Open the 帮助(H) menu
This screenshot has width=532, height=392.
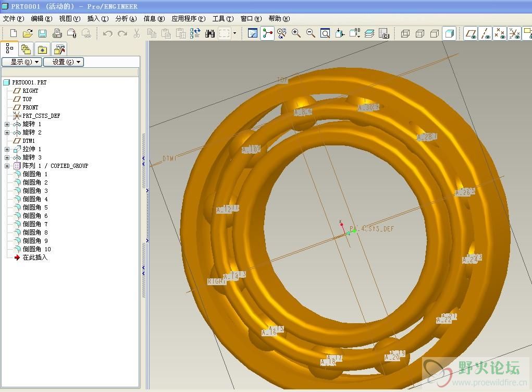[279, 19]
